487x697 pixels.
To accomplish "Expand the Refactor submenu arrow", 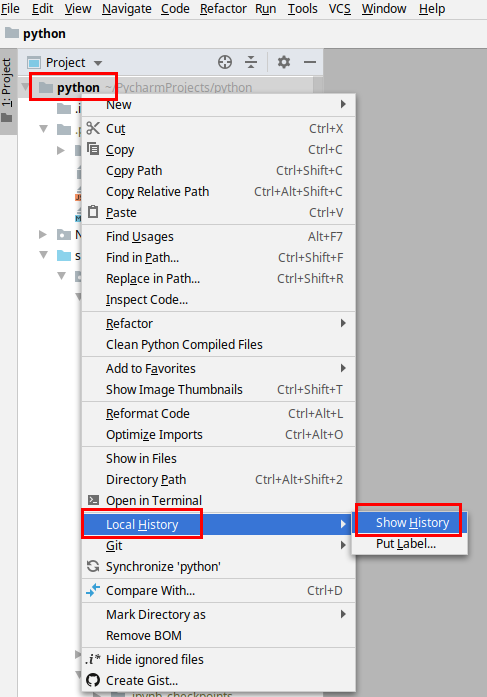I will point(343,323).
